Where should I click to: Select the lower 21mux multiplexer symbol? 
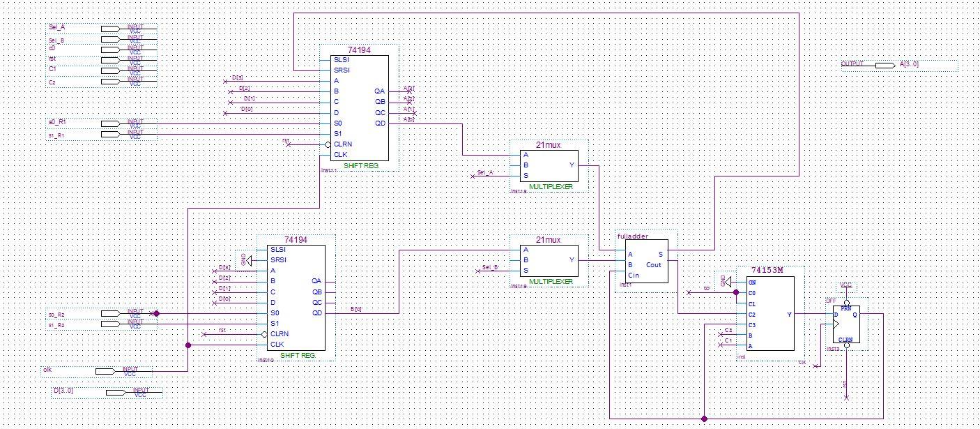(x=549, y=259)
